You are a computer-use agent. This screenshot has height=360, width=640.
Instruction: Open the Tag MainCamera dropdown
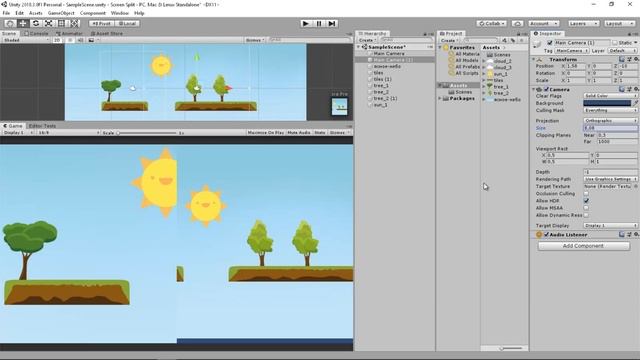coord(572,51)
